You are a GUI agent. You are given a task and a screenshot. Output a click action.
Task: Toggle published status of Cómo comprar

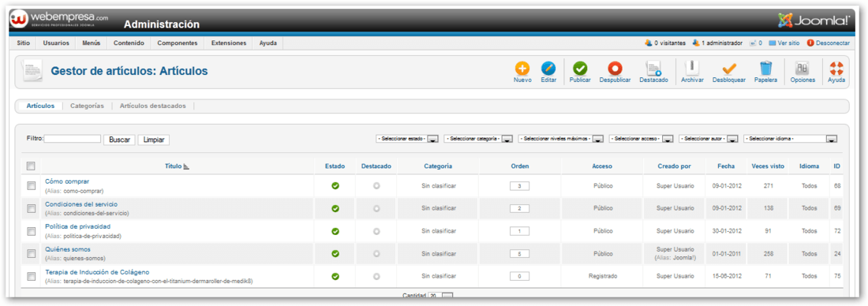coord(335,185)
